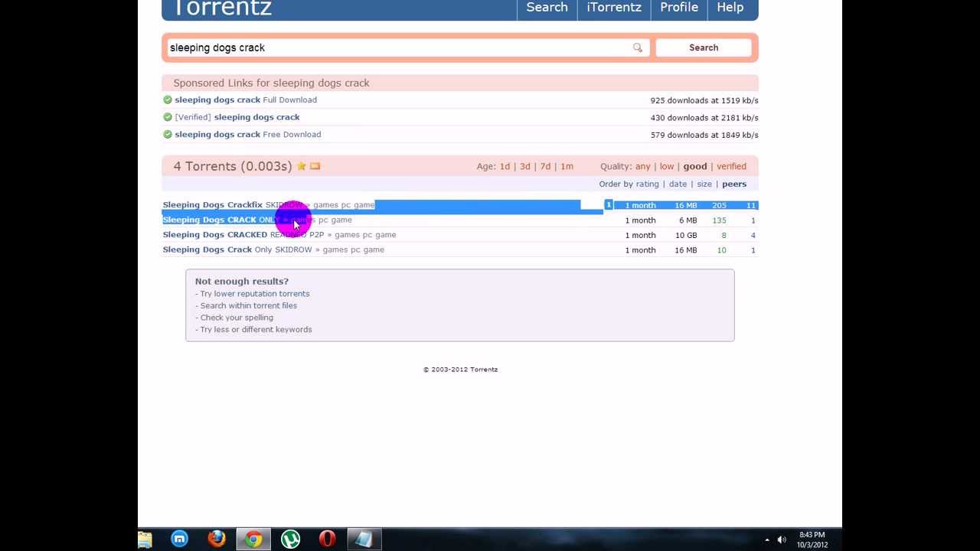
Task: Order results by size
Action: click(704, 184)
